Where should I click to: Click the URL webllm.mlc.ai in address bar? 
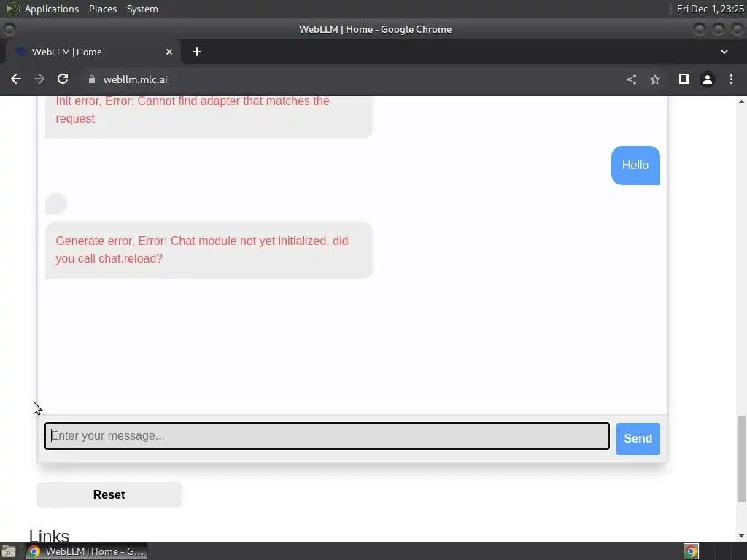click(x=135, y=79)
